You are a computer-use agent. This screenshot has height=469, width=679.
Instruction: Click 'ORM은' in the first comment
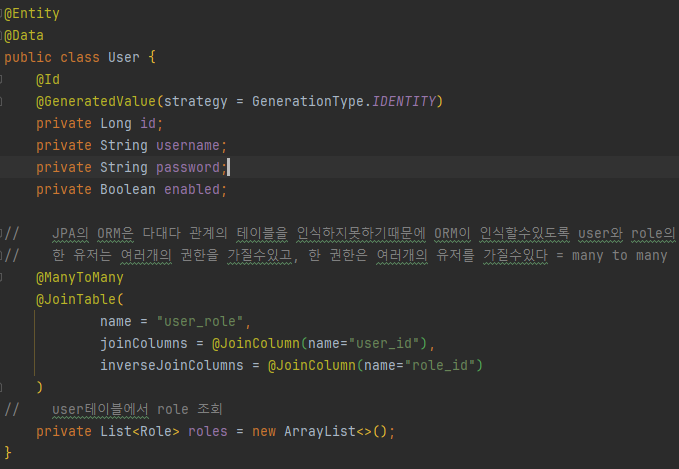click(x=115, y=234)
